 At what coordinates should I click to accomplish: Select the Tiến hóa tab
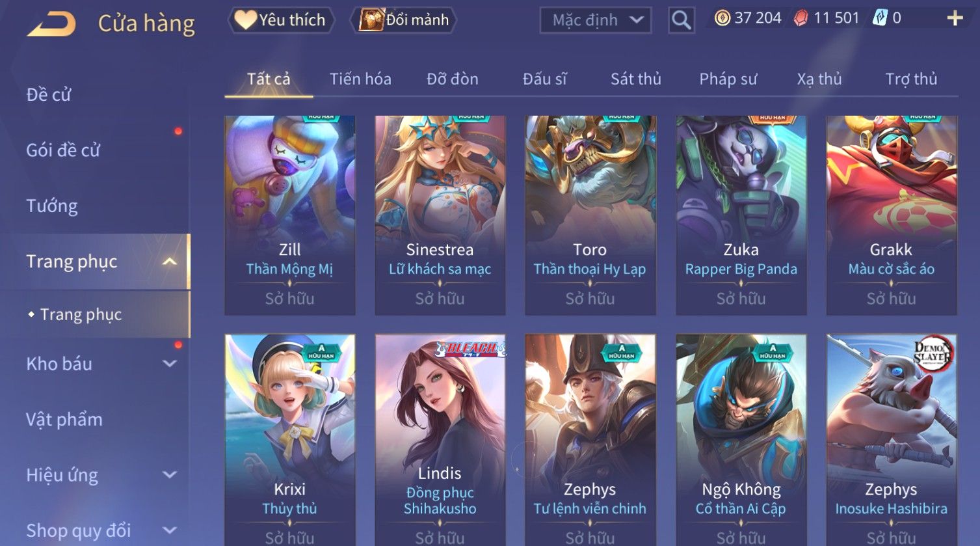(360, 79)
